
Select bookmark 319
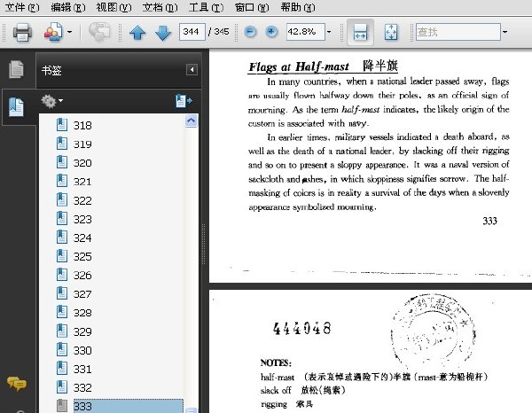[x=82, y=144]
